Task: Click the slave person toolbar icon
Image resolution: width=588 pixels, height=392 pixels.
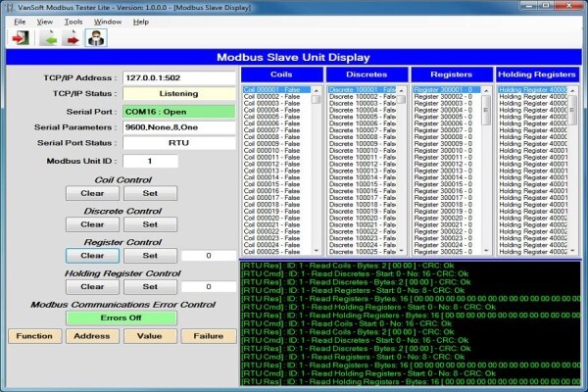Action: [96, 38]
